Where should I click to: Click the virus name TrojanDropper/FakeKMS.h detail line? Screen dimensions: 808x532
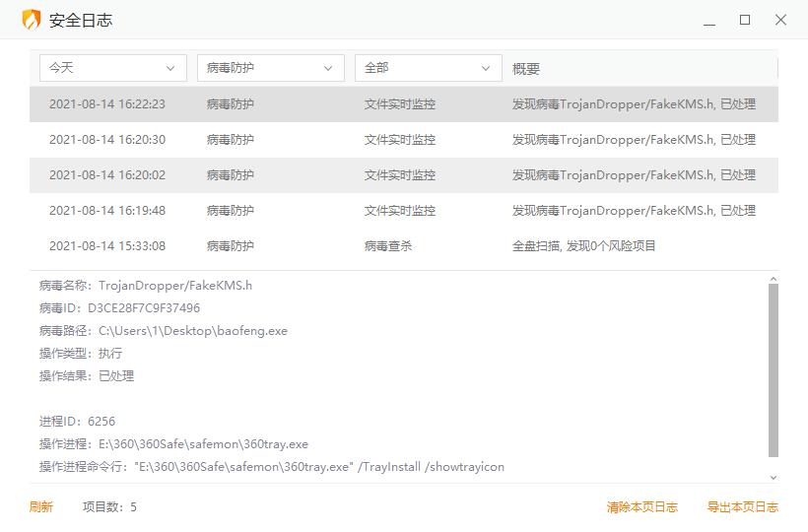[x=146, y=286]
